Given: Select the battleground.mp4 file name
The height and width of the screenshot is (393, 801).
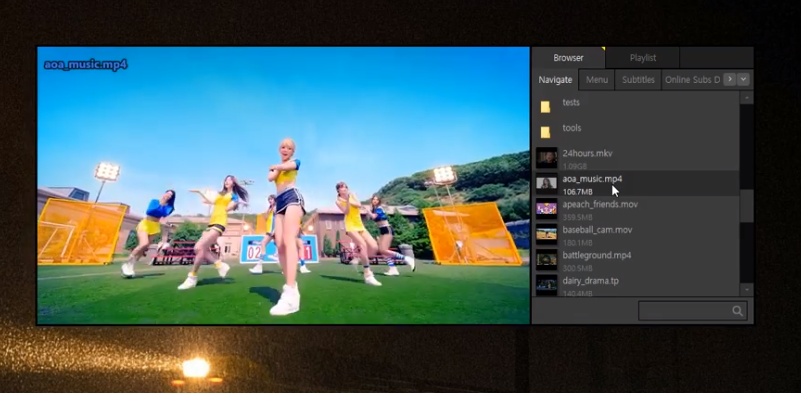Looking at the screenshot, I should coord(597,255).
